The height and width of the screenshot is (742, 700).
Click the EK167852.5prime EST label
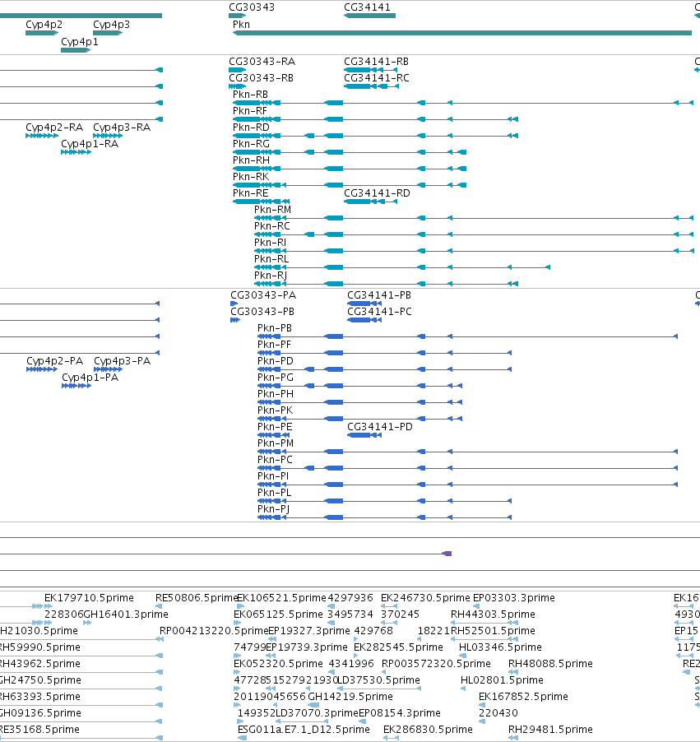[523, 697]
